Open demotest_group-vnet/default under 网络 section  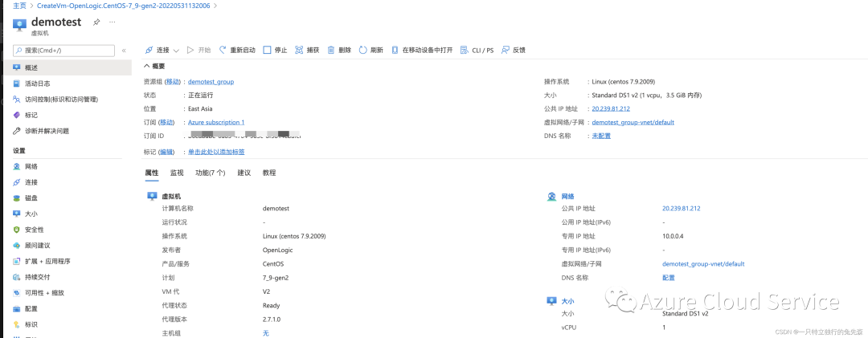tap(703, 264)
